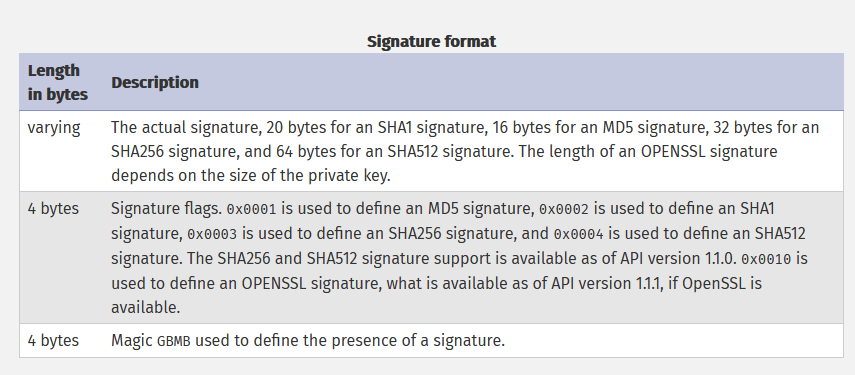Click the GBMB magic code text
Viewport: 855px width, 375px height.
pyautogui.click(x=174, y=342)
